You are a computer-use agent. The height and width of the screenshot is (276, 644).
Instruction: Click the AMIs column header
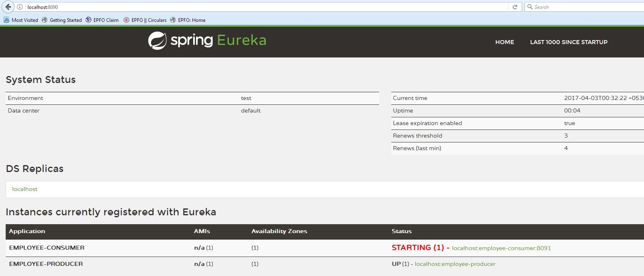pyautogui.click(x=202, y=231)
